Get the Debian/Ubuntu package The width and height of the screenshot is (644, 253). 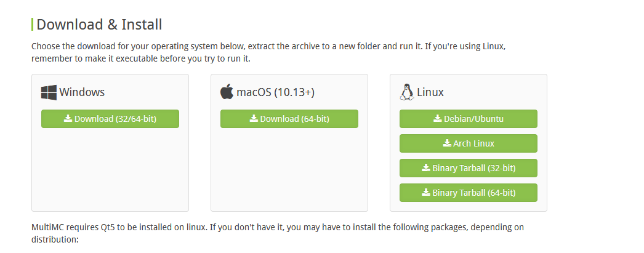(469, 119)
